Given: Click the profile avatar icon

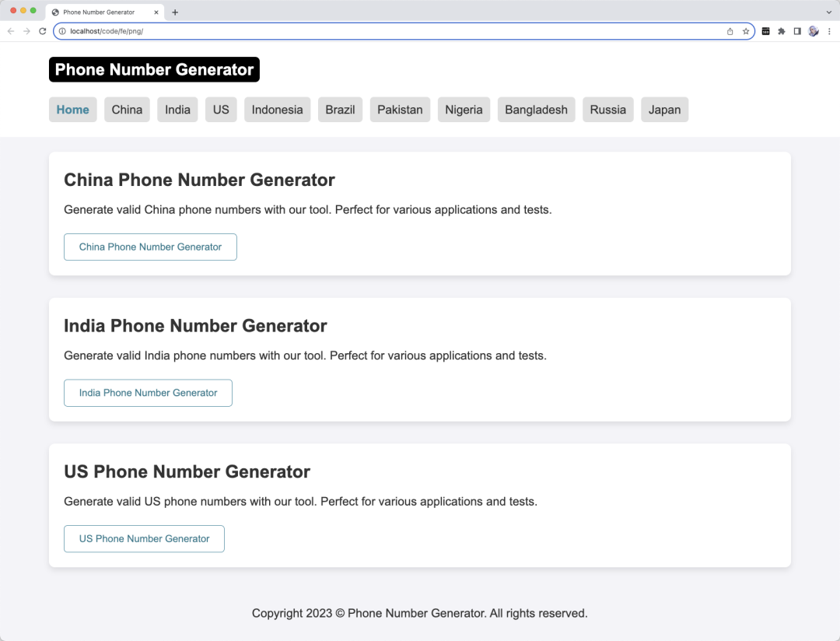Looking at the screenshot, I should point(814,31).
